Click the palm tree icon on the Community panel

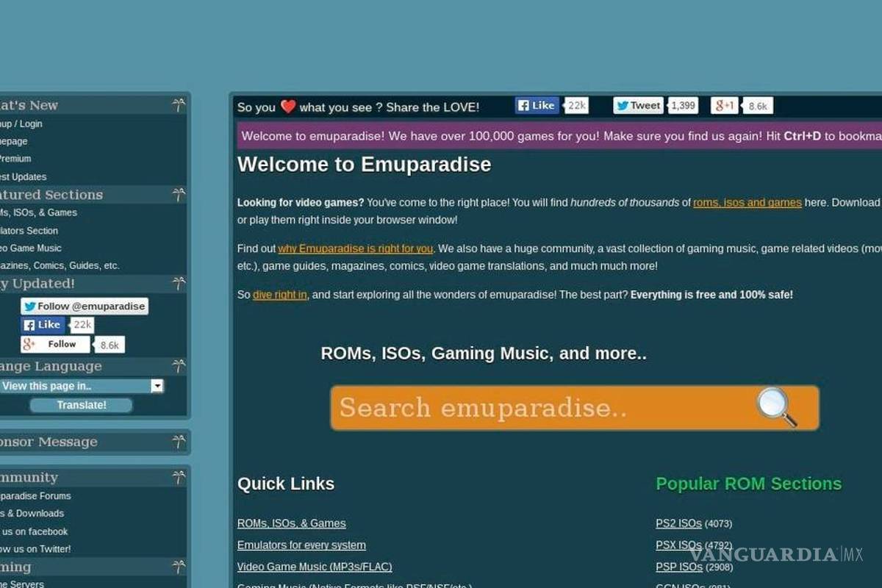tap(178, 477)
